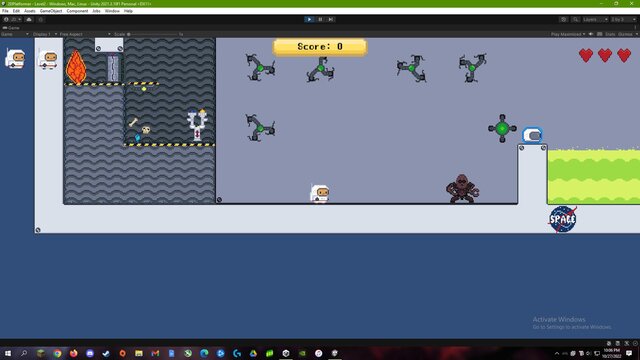Toggle the VSync icon next to Stats

[x=600, y=34]
